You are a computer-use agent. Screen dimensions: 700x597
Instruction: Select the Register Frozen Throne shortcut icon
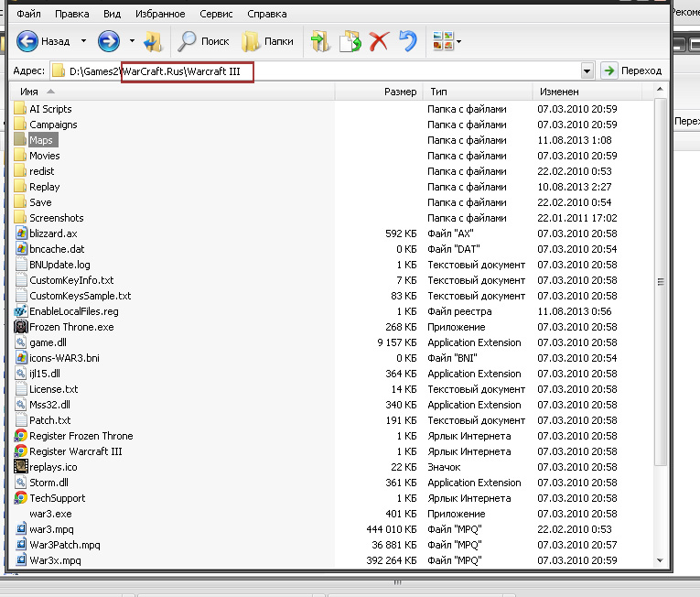pos(21,435)
